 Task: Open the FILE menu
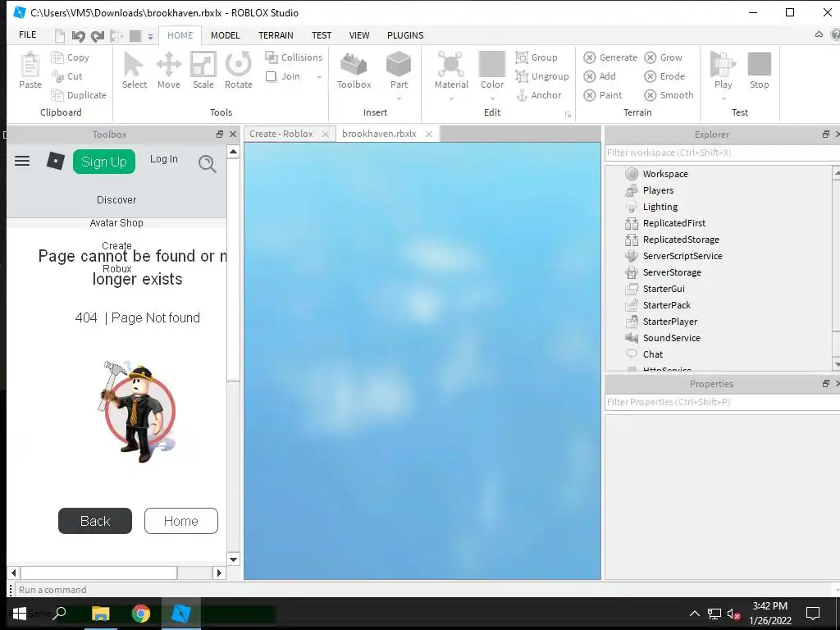(27, 34)
